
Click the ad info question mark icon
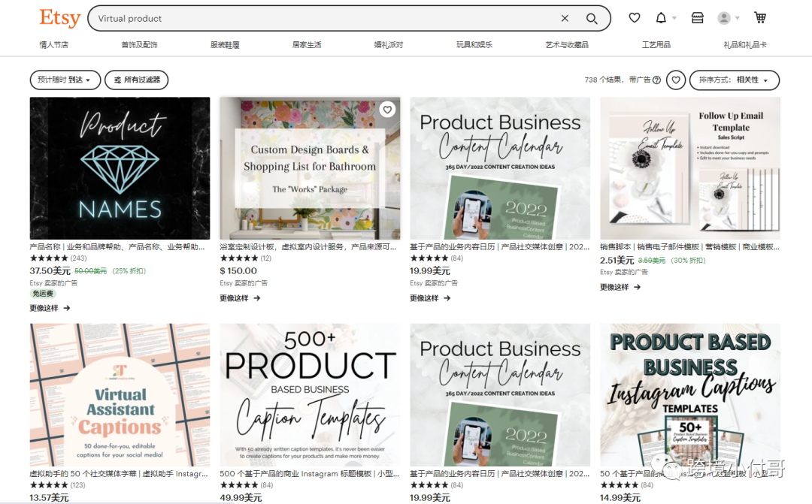[656, 80]
